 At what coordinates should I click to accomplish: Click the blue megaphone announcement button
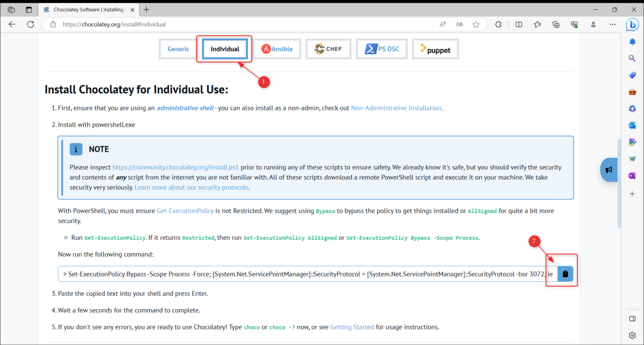pos(609,170)
